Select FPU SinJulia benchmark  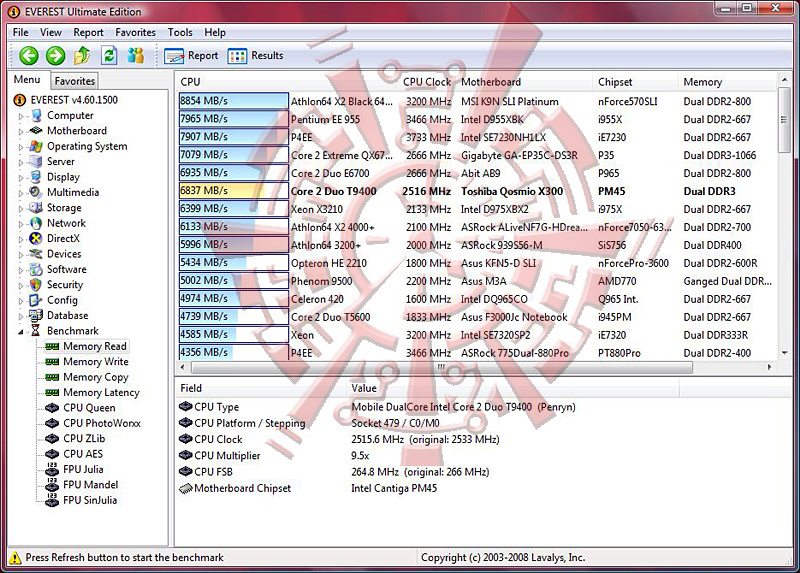click(90, 500)
